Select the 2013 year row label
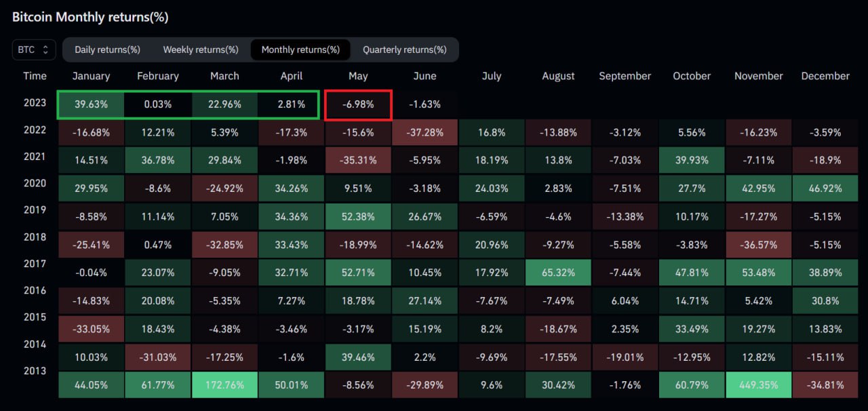 tap(35, 370)
